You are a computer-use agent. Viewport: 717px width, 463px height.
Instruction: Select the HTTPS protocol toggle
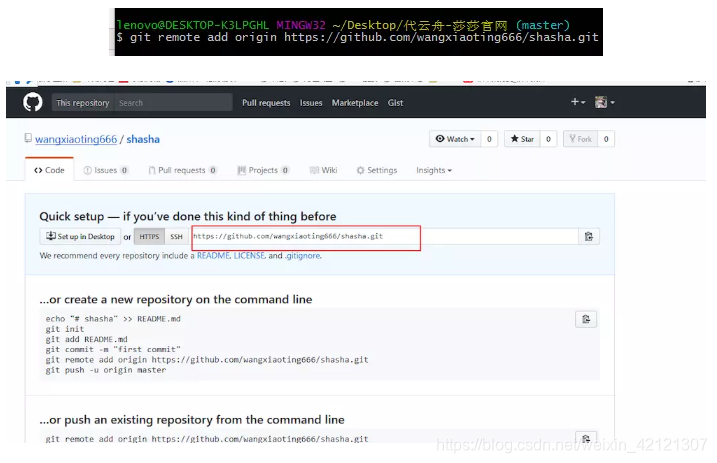(x=150, y=236)
